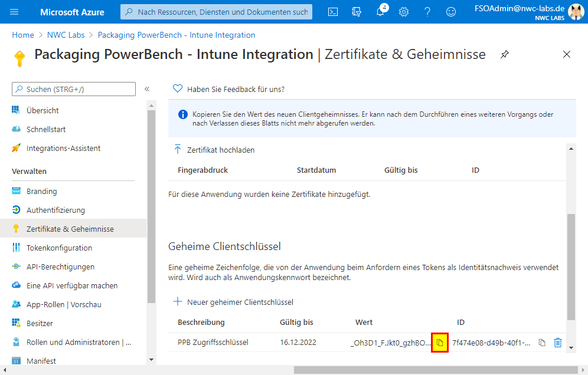
Task: Open the portal hamburger menu
Action: [x=15, y=12]
